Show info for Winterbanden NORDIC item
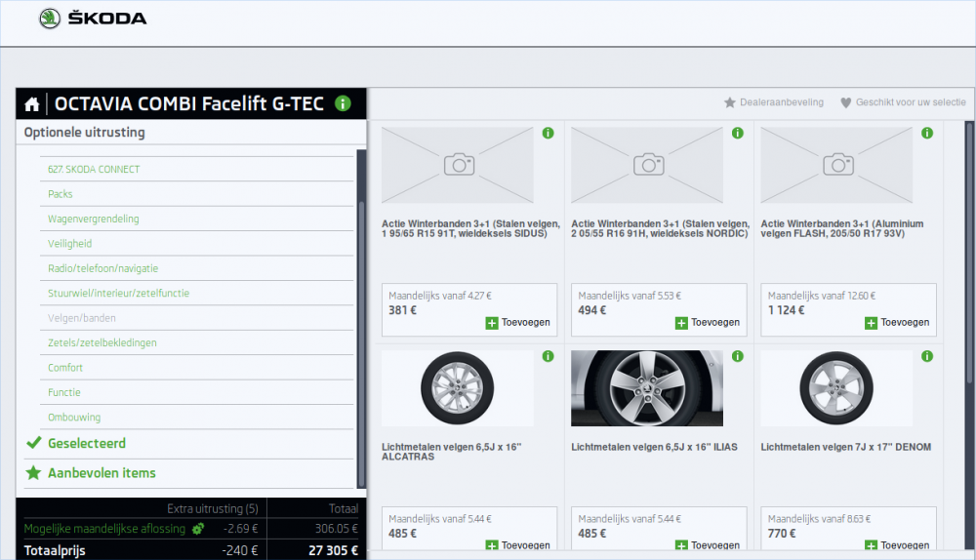The width and height of the screenshot is (976, 560). tap(738, 133)
